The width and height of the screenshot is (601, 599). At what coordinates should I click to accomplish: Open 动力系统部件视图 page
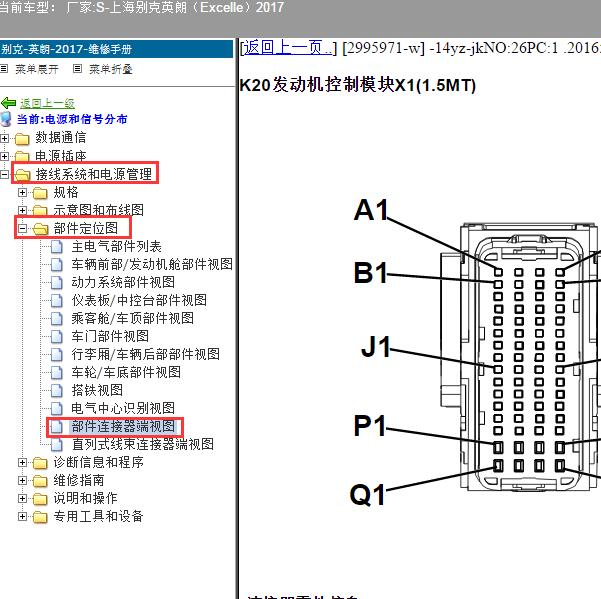pyautogui.click(x=123, y=282)
